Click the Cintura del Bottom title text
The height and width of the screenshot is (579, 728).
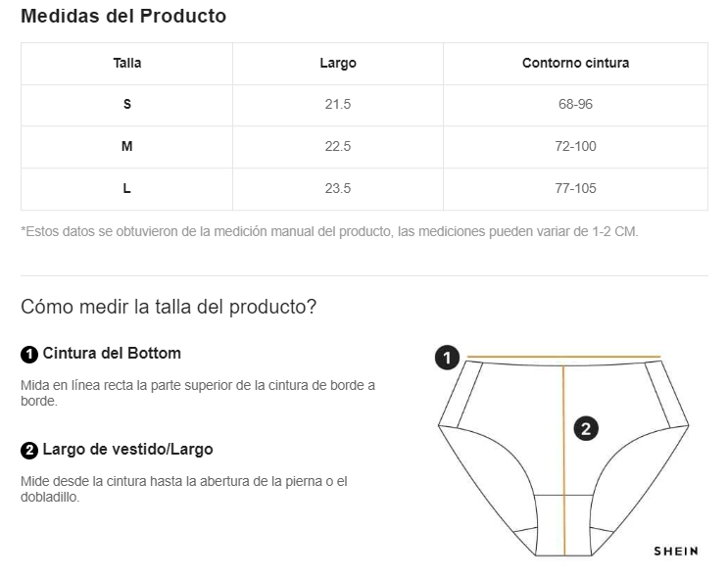[112, 354]
